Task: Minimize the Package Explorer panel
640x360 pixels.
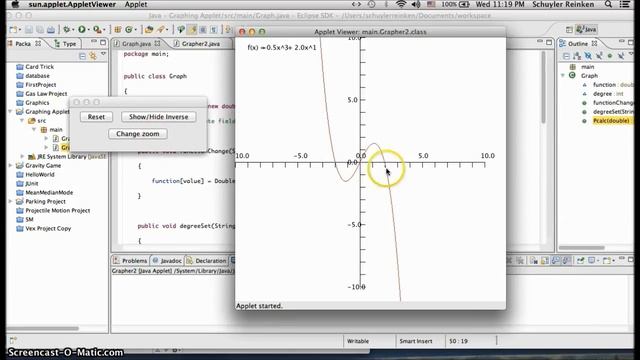Action: coord(93,42)
